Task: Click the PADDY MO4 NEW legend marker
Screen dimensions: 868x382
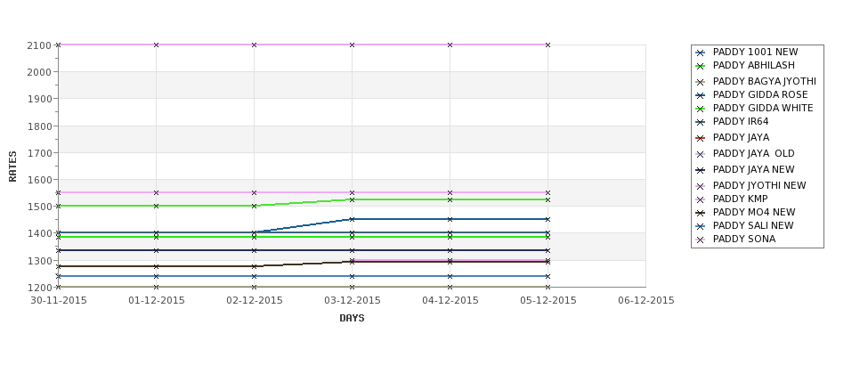Action: point(701,213)
